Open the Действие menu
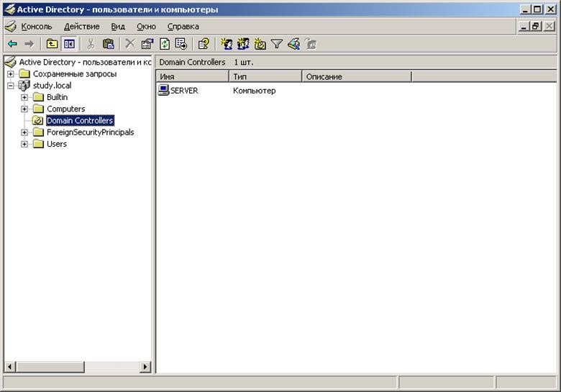561x392 pixels. click(81, 27)
